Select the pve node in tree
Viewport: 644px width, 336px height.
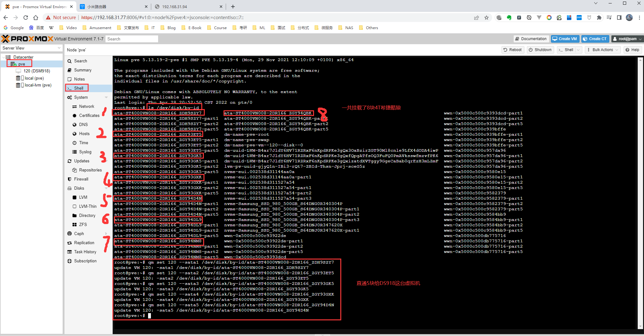pyautogui.click(x=21, y=64)
